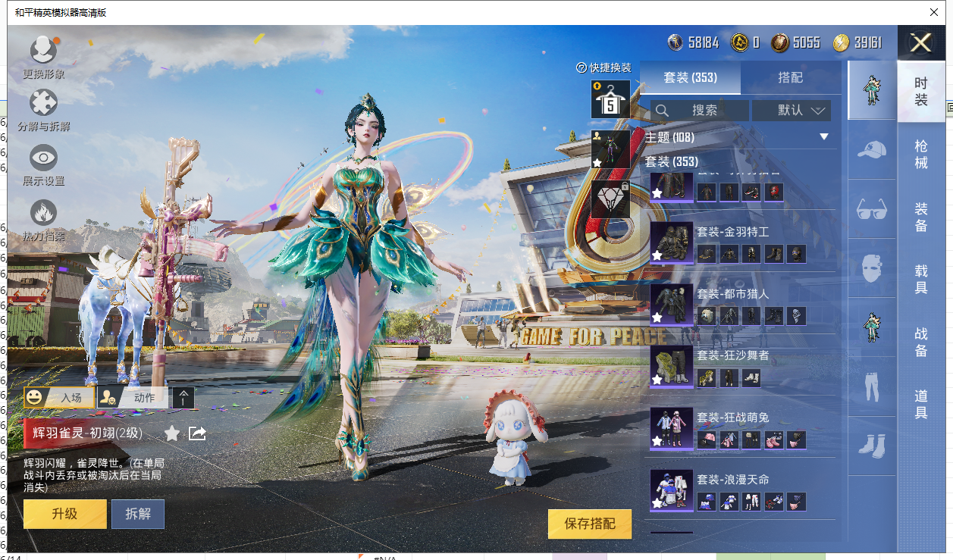Image resolution: width=953 pixels, height=560 pixels.
Task: Select the full outfit category icon at top
Action: pyautogui.click(x=872, y=90)
